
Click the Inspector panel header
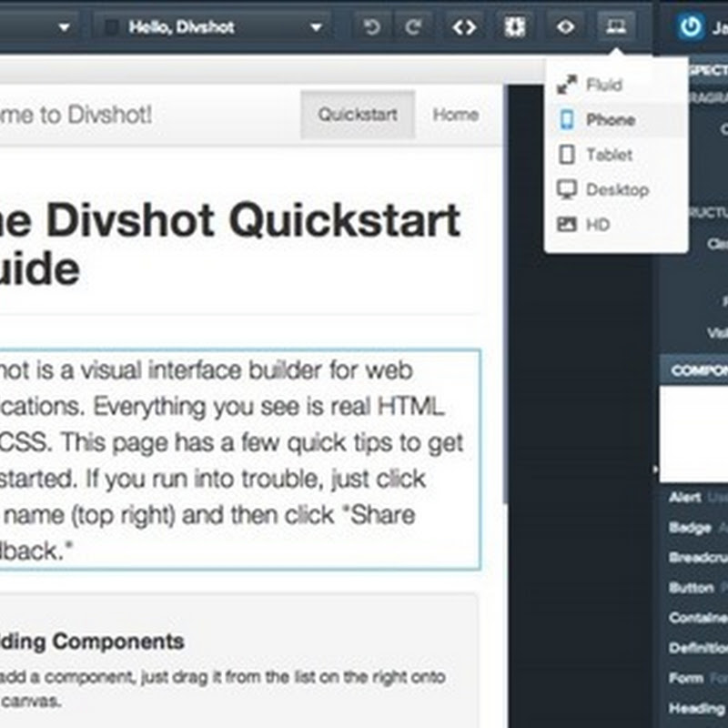[708, 71]
